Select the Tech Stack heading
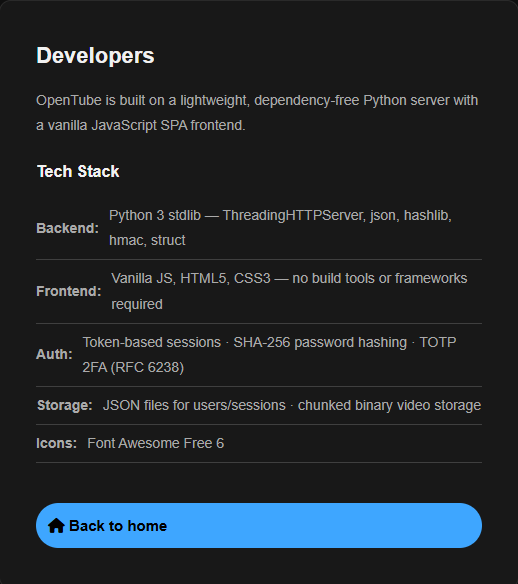This screenshot has width=518, height=584. [78, 172]
